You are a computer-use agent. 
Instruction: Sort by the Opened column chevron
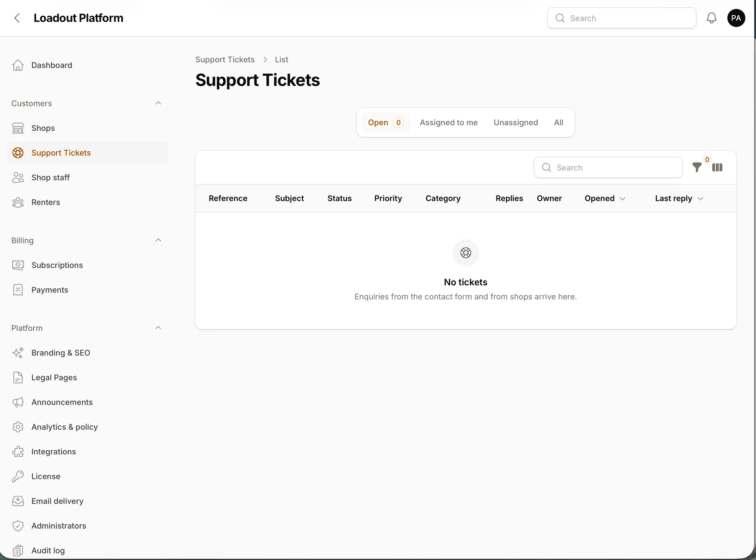(623, 199)
